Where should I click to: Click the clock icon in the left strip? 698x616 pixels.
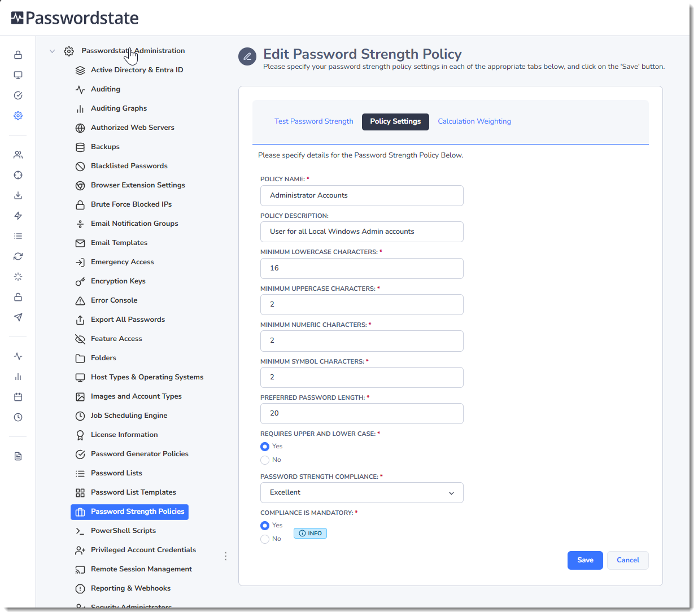click(18, 417)
